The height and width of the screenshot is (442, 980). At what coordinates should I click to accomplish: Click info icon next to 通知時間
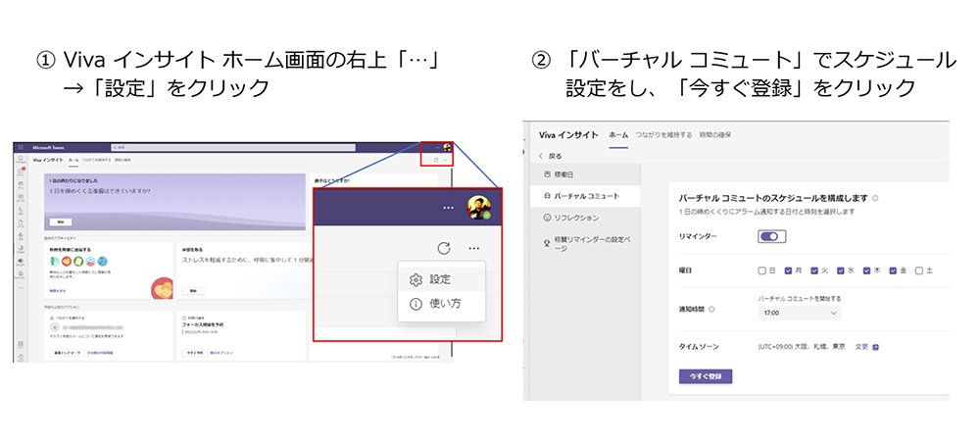[712, 309]
